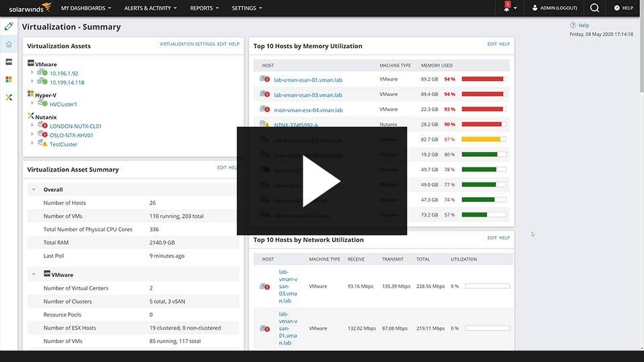Select the VMware icon in left sidebar

click(9, 62)
